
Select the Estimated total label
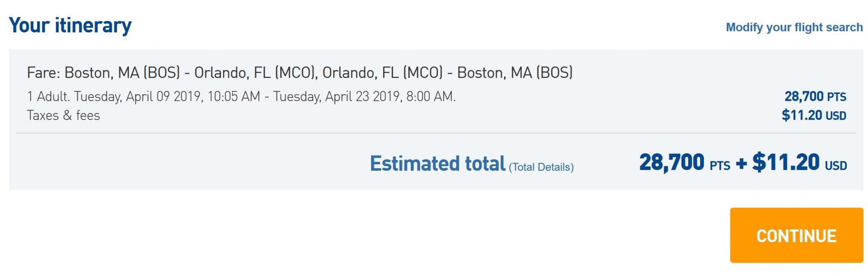pyautogui.click(x=437, y=163)
